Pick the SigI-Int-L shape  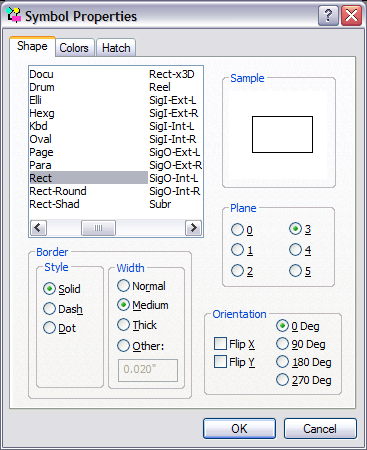pyautogui.click(x=172, y=126)
